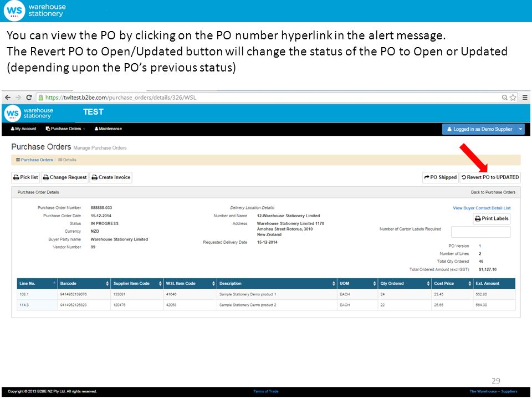Image resolution: width=532 pixels, height=399 pixels.
Task: Click the browser address bar URL
Action: click(x=120, y=98)
